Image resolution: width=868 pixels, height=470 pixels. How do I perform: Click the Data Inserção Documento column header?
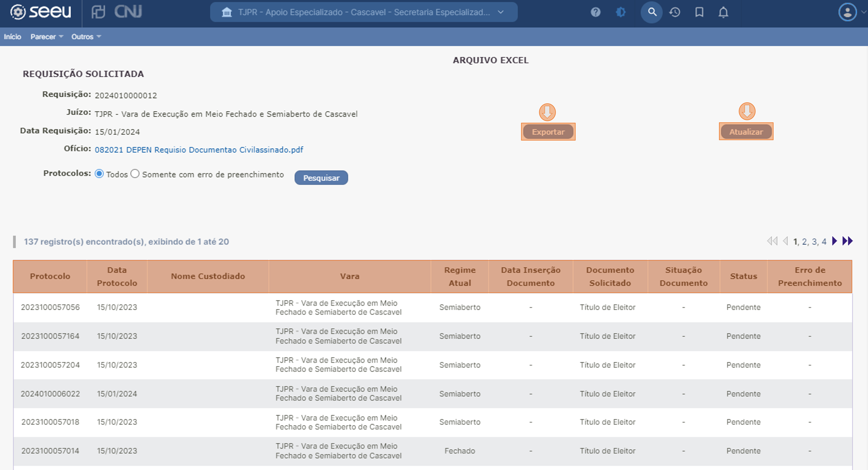tap(530, 276)
